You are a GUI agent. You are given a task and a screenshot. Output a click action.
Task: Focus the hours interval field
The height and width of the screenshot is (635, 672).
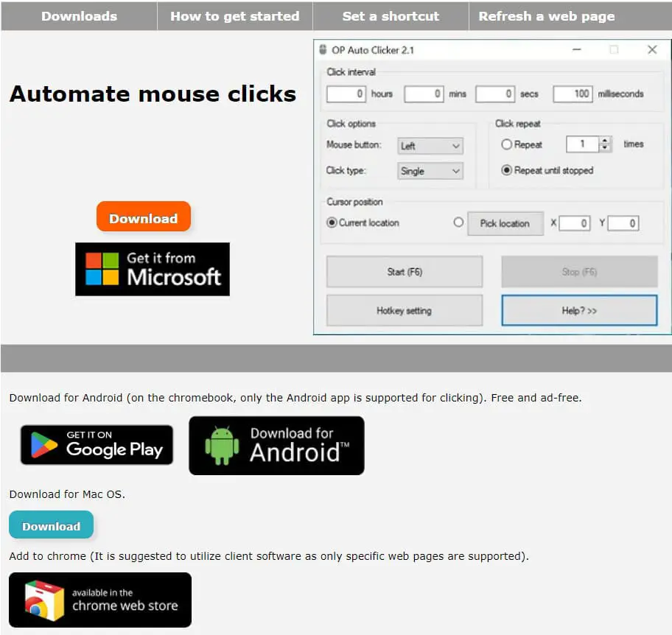(x=346, y=94)
